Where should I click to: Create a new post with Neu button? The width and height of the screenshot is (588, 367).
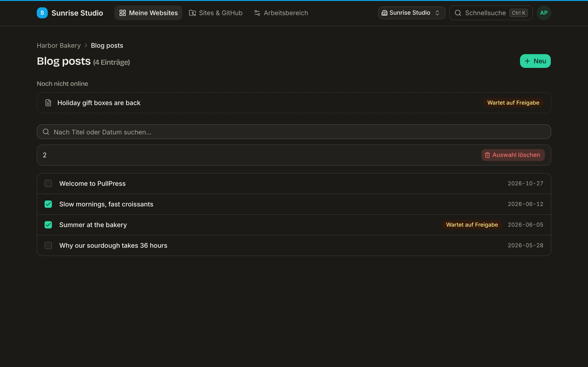click(x=535, y=61)
